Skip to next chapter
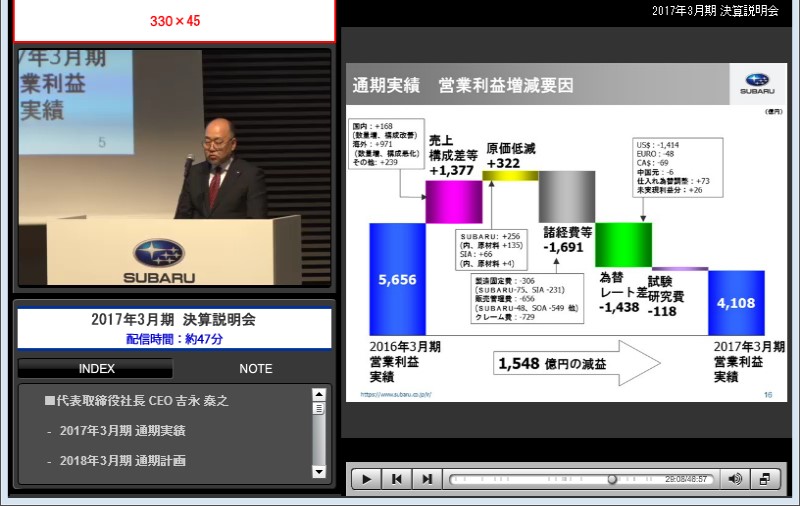 (x=427, y=479)
